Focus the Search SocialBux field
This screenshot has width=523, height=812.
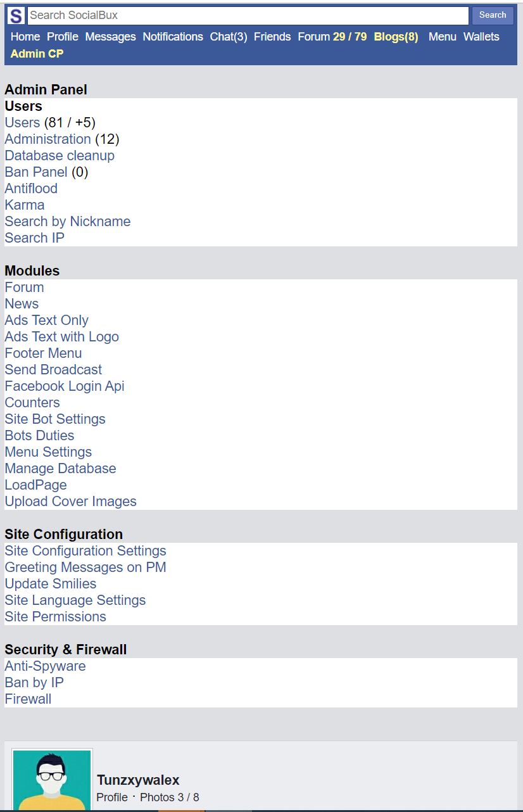click(x=248, y=15)
